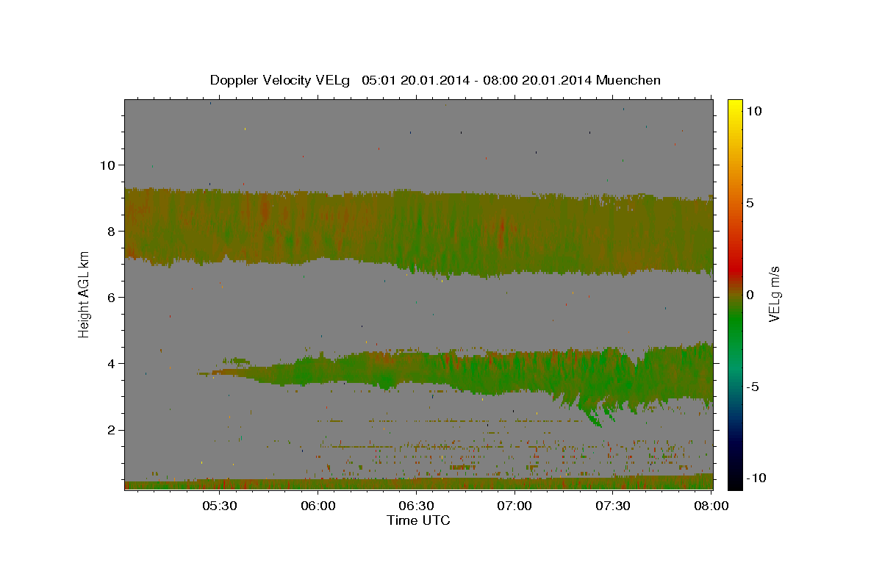Click the 08:00 time tick label
The width and height of the screenshot is (882, 588).
711,506
